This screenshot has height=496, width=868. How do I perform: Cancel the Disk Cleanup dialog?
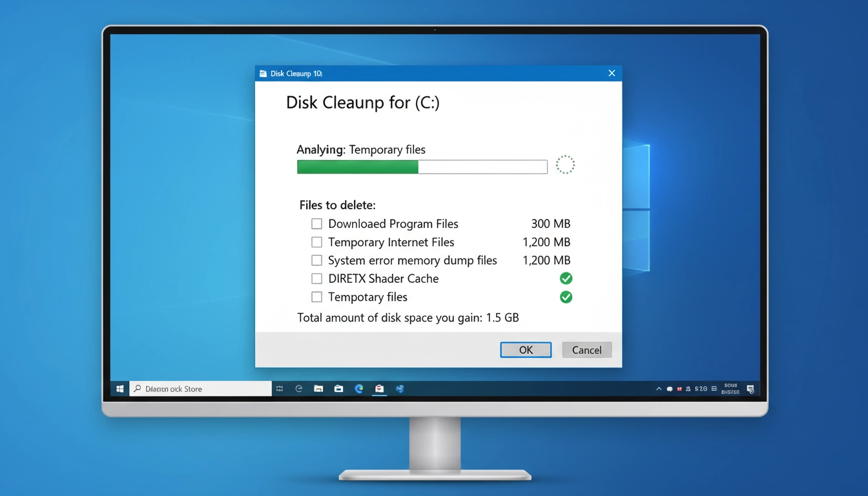coord(586,349)
